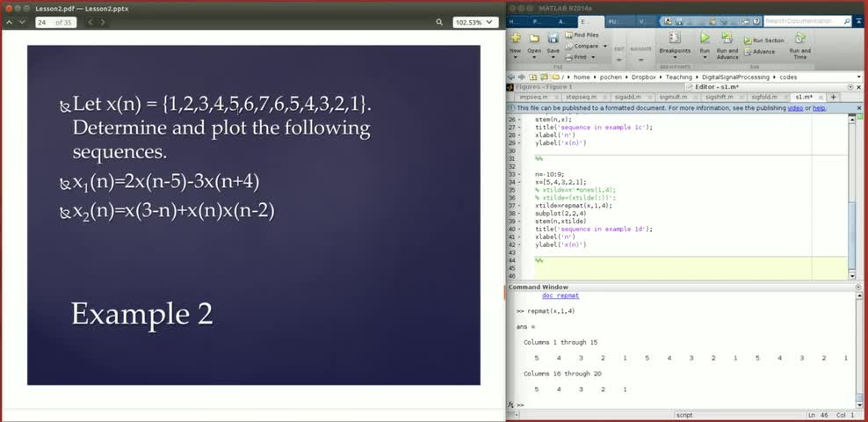Click the Open folder icon in MATLAB
Screen dimensions: 868x422
(x=534, y=38)
